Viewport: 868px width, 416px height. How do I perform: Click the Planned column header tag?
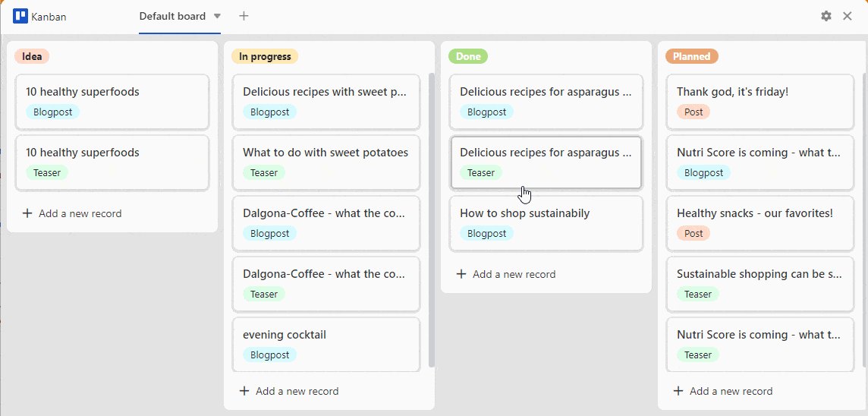pos(691,56)
